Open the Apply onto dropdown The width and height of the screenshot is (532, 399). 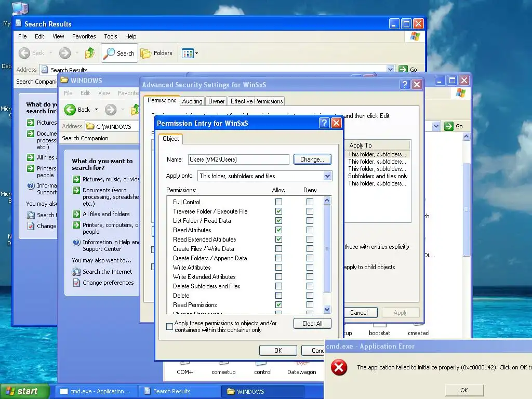[327, 176]
